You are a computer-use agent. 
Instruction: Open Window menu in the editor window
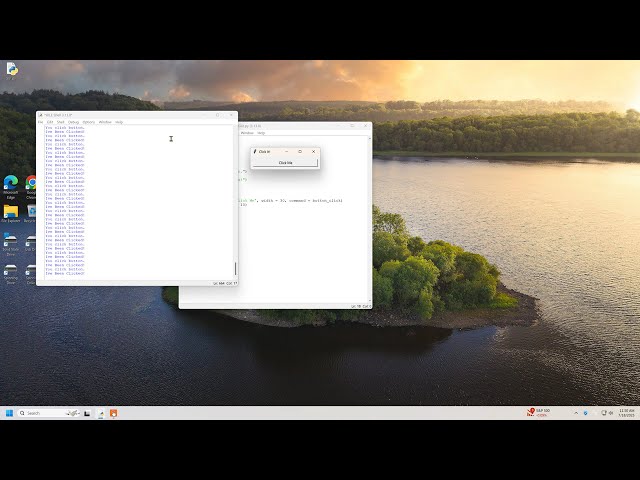coord(247,133)
